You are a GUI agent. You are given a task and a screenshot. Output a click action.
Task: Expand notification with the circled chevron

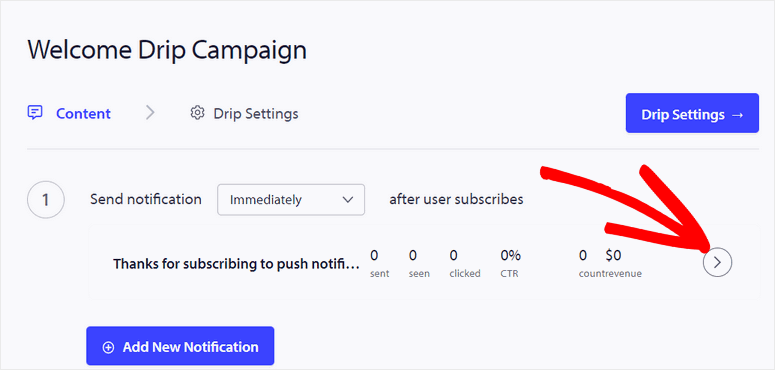point(717,262)
